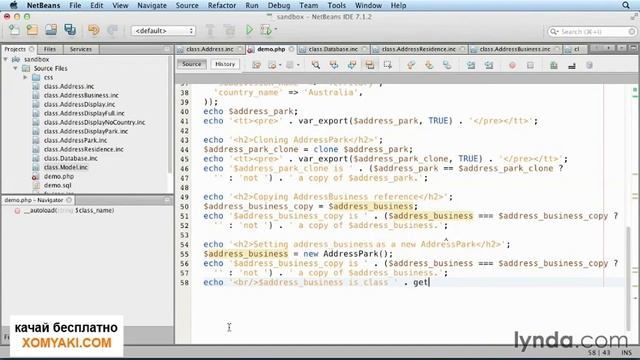
Task: Select class.AddressBusiness.inc in project tree
Action: (x=81, y=95)
